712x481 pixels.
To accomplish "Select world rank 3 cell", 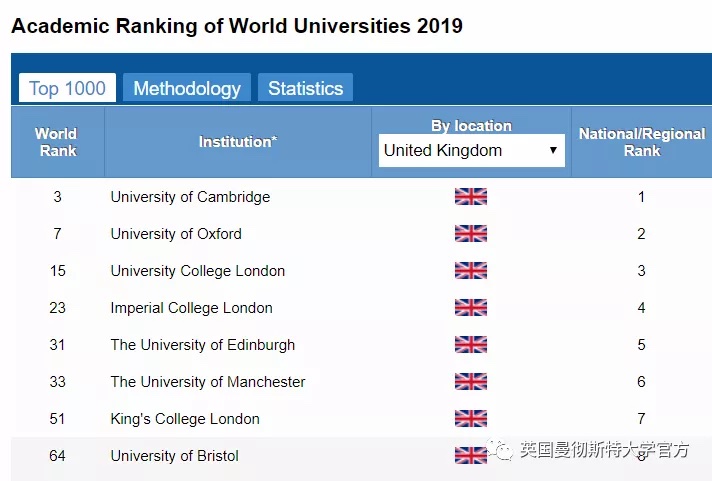I will point(57,197).
